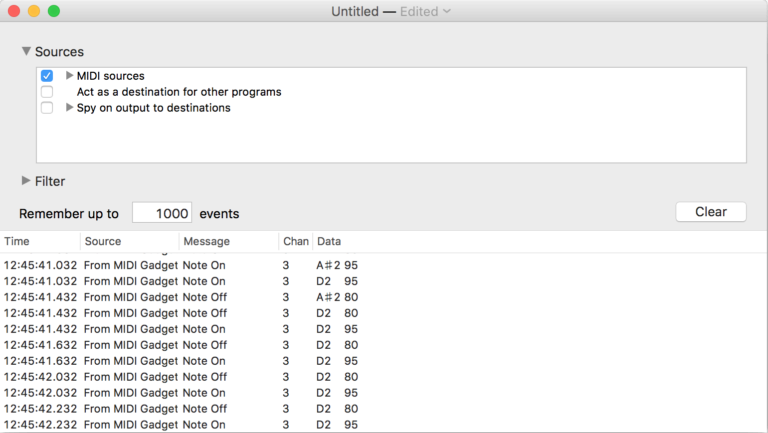Sort by the Time column header
Viewport: 768px width, 433px height.
(x=40, y=241)
